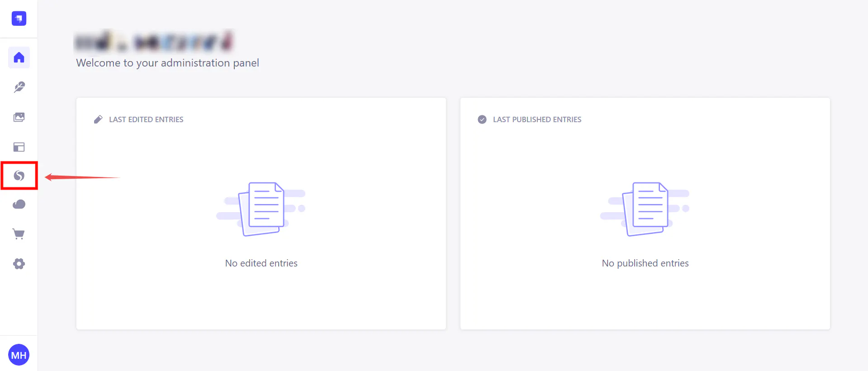Click 'Welcome to your administration panel' text
The image size is (868, 371).
click(x=167, y=63)
